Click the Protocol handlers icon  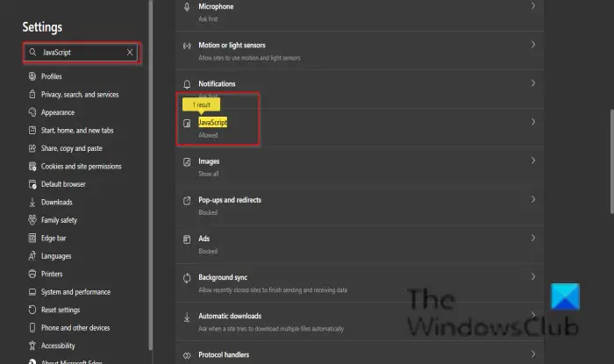(x=187, y=355)
